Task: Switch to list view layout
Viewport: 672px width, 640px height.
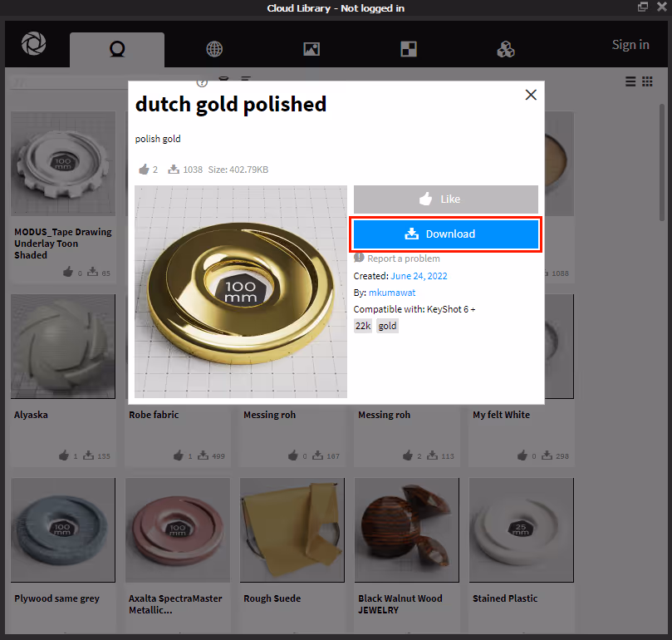Action: click(x=630, y=81)
